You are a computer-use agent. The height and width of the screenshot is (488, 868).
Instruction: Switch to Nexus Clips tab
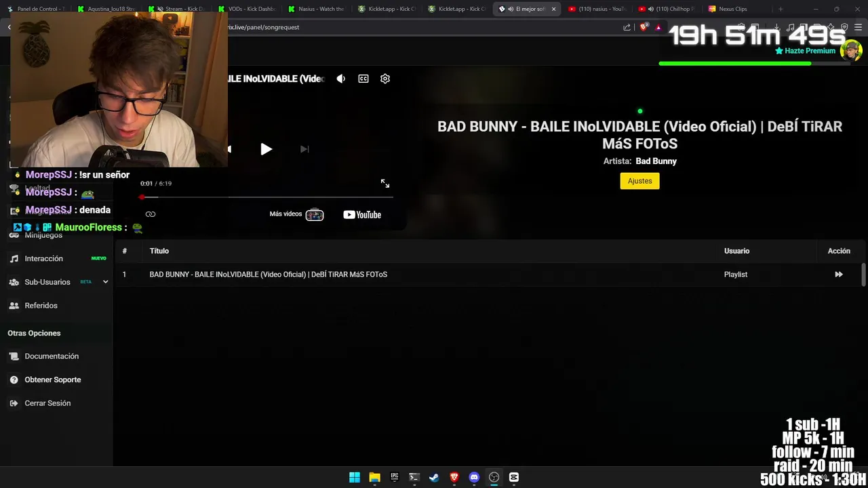(737, 9)
